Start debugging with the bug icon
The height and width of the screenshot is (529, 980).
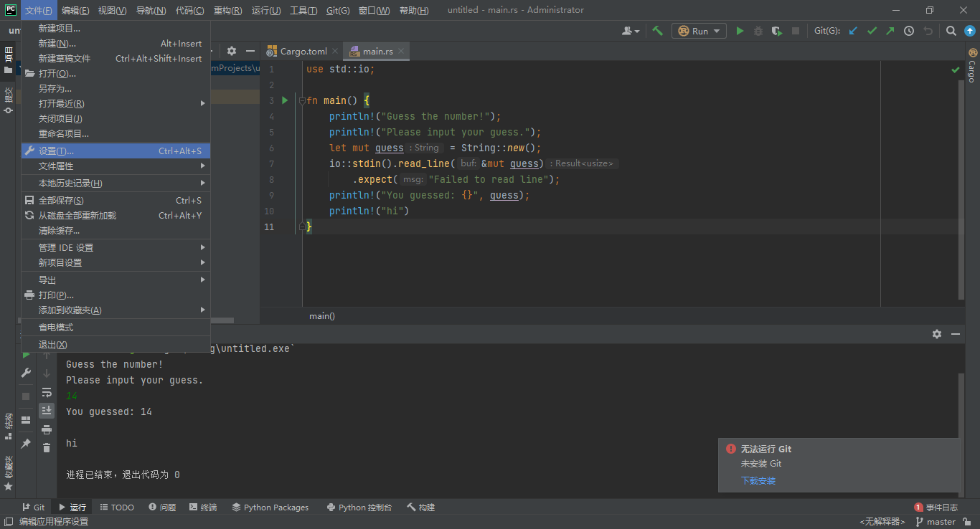758,30
